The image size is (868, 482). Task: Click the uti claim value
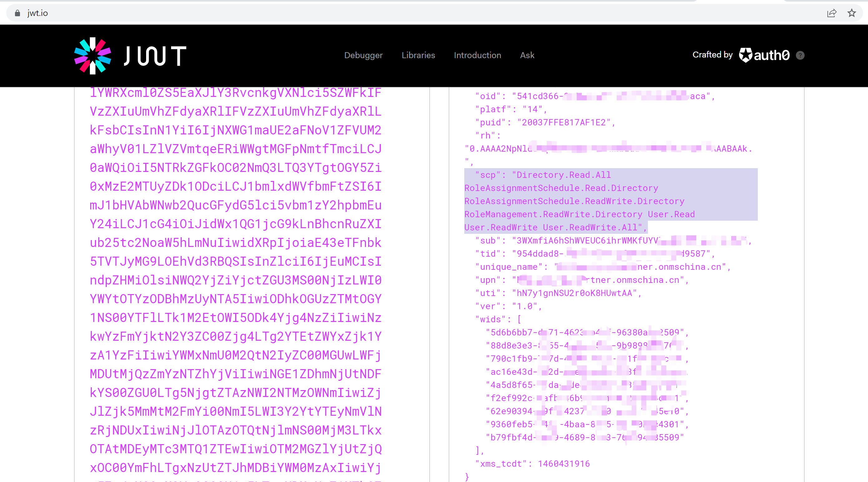click(x=574, y=293)
